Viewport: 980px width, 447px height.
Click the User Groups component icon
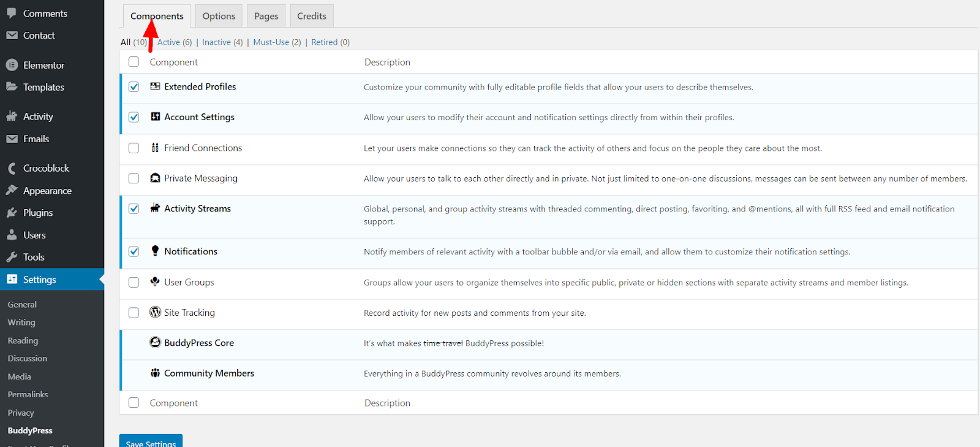point(156,281)
